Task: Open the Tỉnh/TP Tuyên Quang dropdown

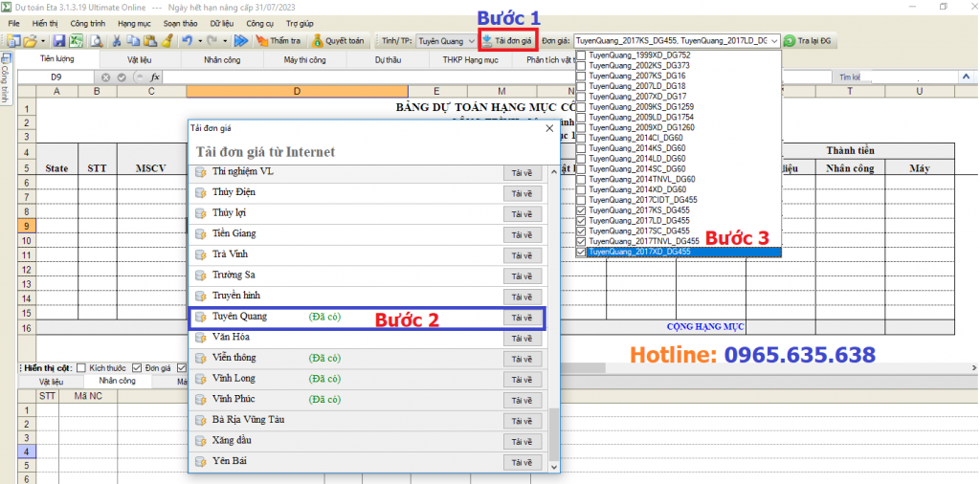Action: tap(469, 41)
